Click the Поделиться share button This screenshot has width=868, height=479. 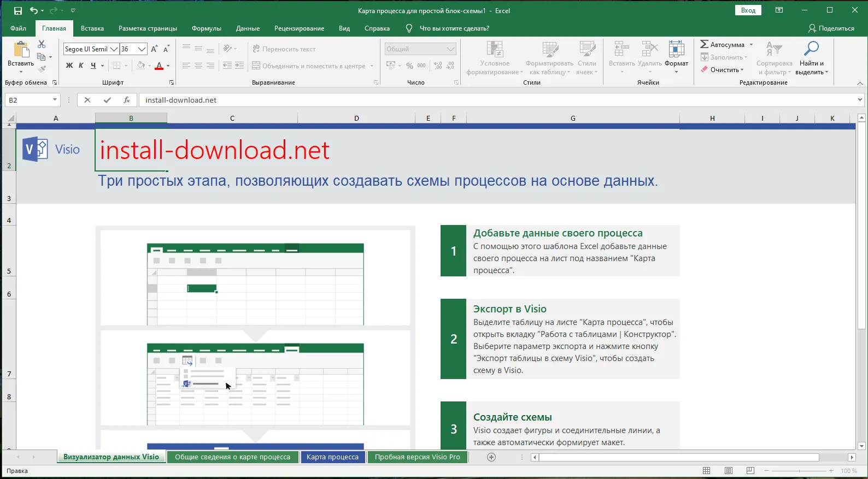point(831,28)
